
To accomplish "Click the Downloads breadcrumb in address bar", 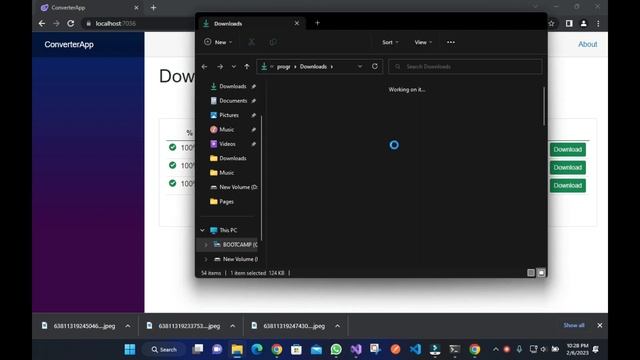I will pyautogui.click(x=313, y=67).
